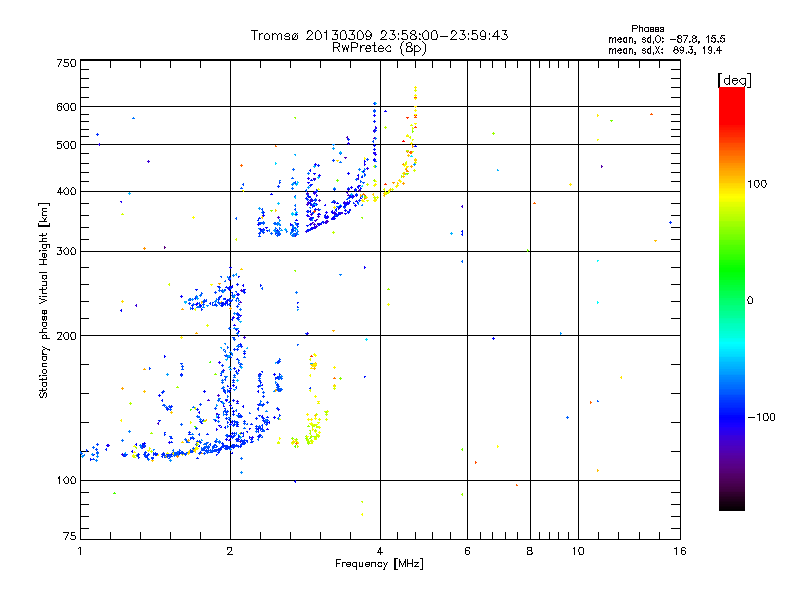800x600 pixels.
Task: Click the 'Frequency [MHz]' axis label
Action: pyautogui.click(x=379, y=564)
